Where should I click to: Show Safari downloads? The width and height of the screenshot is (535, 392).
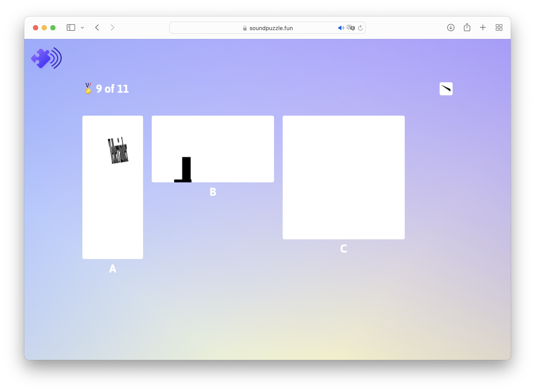point(450,28)
